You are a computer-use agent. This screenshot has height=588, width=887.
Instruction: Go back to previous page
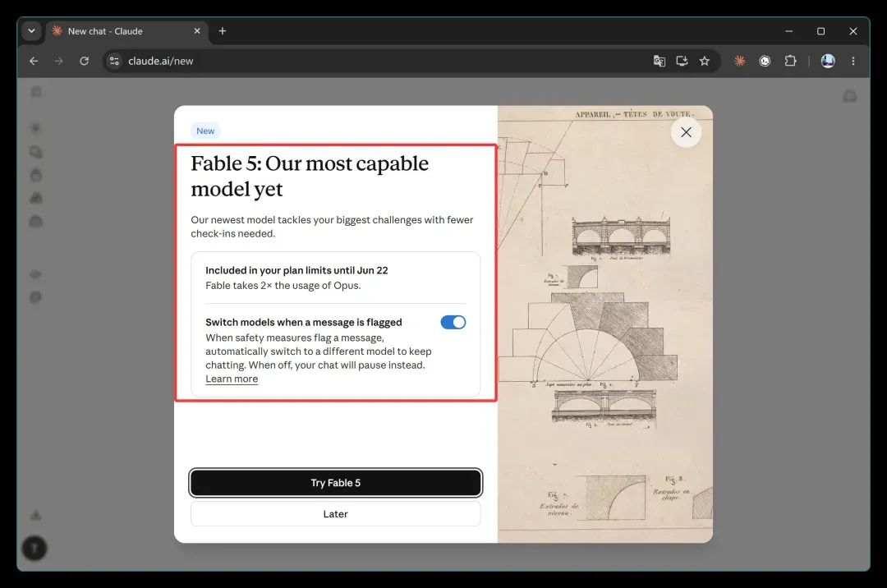(34, 61)
